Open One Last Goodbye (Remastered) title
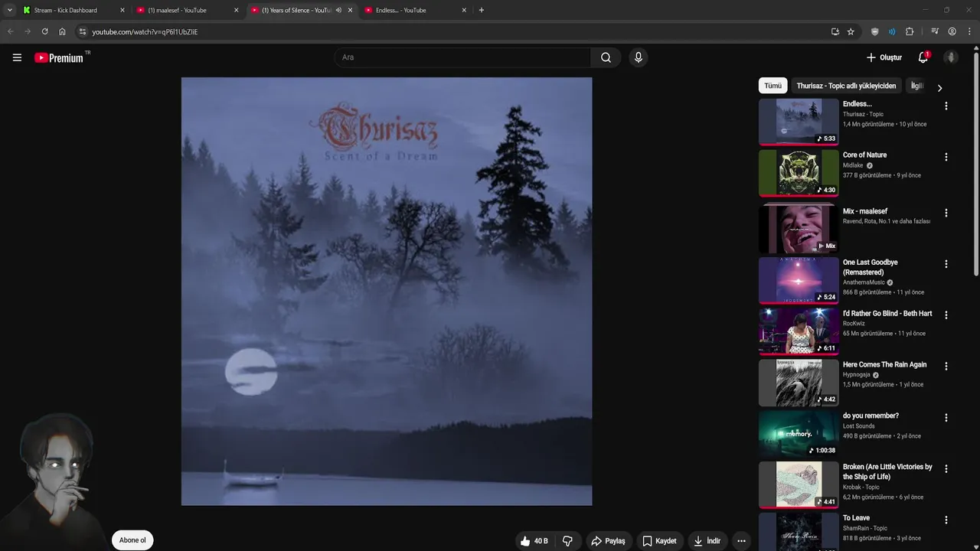This screenshot has width=980, height=551. (x=871, y=267)
